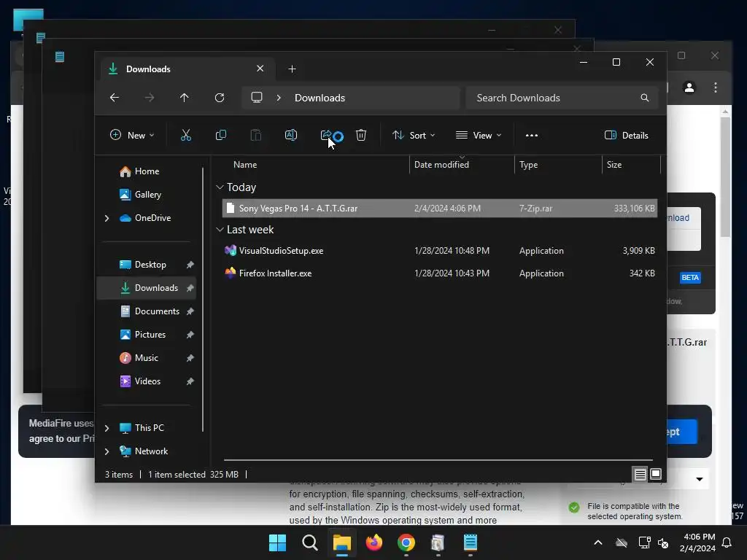Click the Delete trash icon
The height and width of the screenshot is (560, 747).
(x=361, y=135)
